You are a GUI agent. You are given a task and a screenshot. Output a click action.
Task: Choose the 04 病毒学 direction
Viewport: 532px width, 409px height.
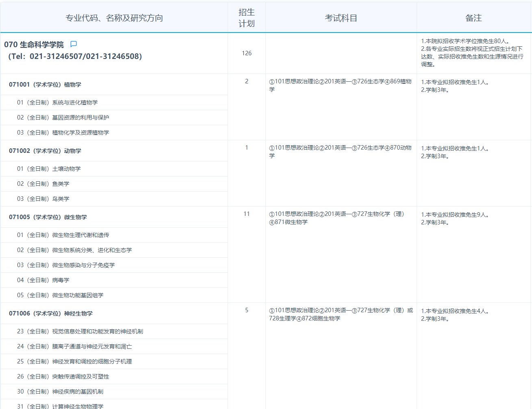[x=43, y=280]
